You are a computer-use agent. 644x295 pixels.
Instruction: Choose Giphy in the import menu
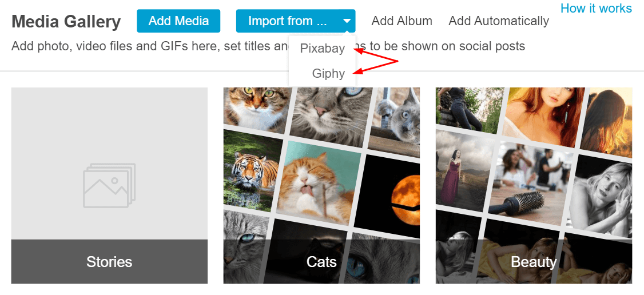(x=328, y=73)
